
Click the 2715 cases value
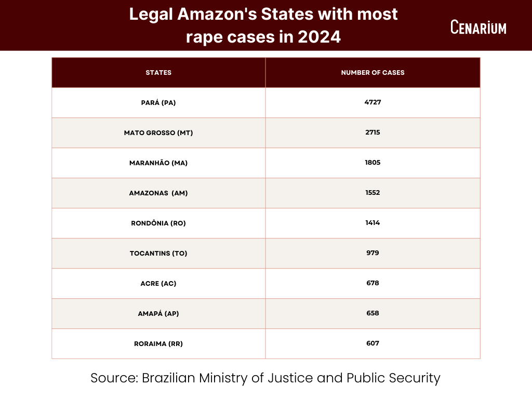coord(373,132)
